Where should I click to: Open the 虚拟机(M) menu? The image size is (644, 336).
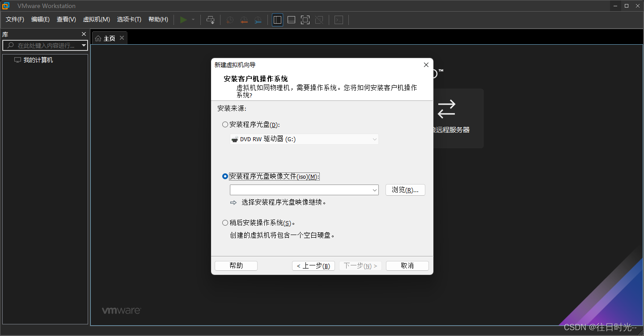pyautogui.click(x=96, y=19)
